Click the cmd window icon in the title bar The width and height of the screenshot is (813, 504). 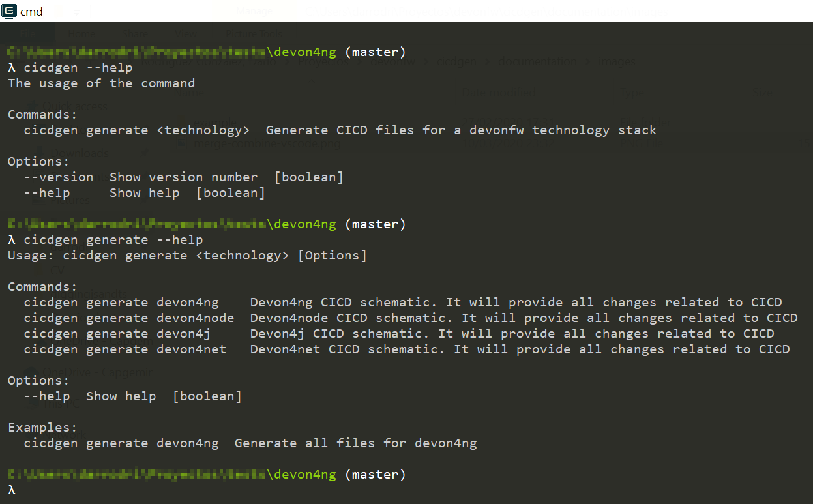9,11
